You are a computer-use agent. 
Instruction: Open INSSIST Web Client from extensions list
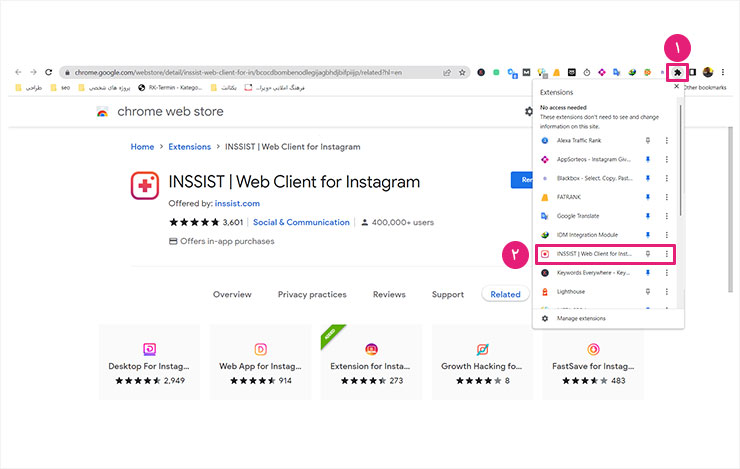coord(593,254)
